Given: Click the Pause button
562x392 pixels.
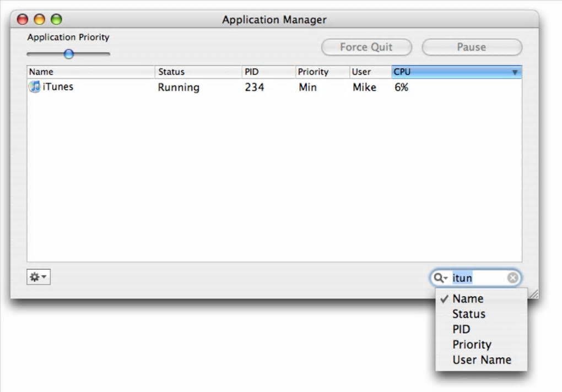Looking at the screenshot, I should point(472,47).
